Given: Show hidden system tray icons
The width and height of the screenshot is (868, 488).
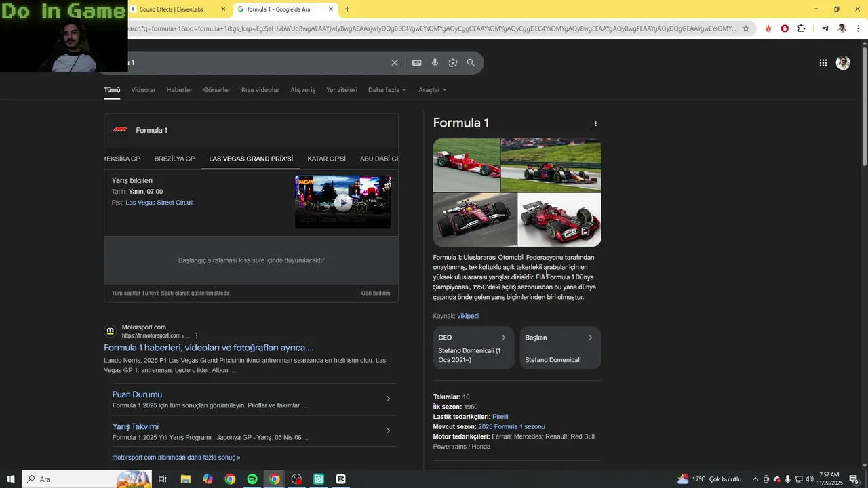Looking at the screenshot, I should [755, 479].
